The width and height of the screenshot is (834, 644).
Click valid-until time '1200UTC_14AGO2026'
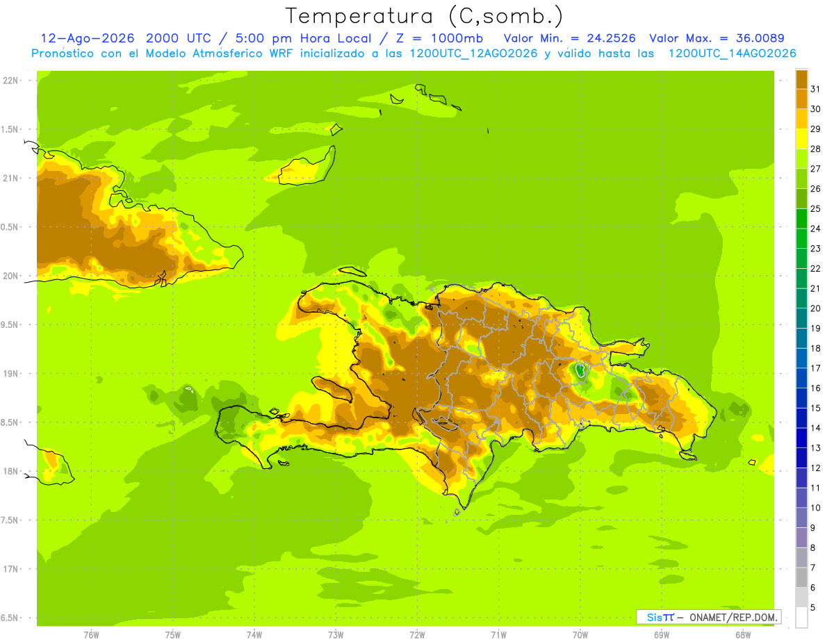pyautogui.click(x=733, y=53)
